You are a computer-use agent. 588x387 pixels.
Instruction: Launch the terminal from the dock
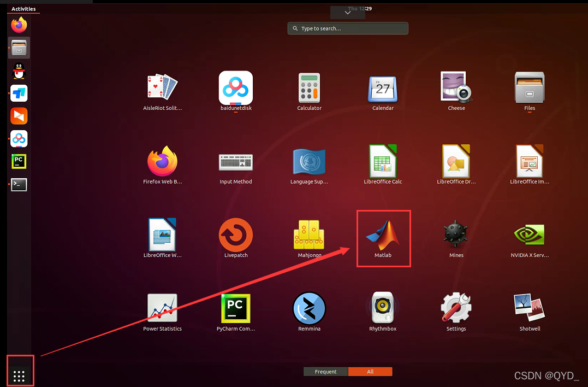point(19,184)
